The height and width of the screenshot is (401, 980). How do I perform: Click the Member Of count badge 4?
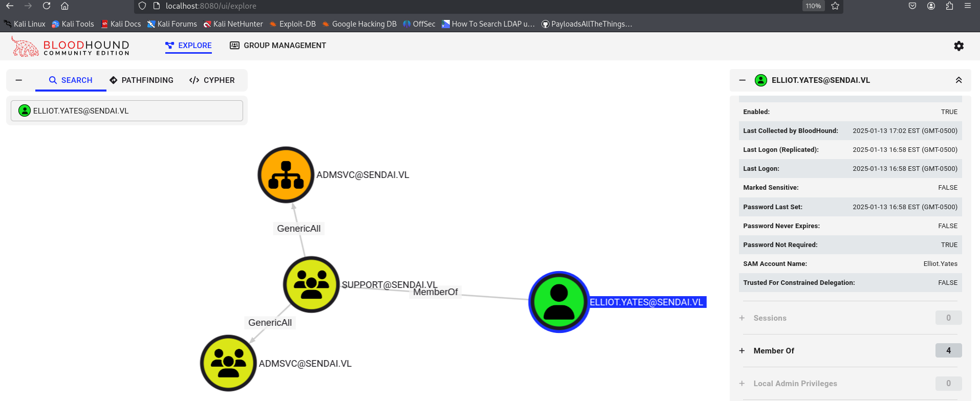(948, 350)
